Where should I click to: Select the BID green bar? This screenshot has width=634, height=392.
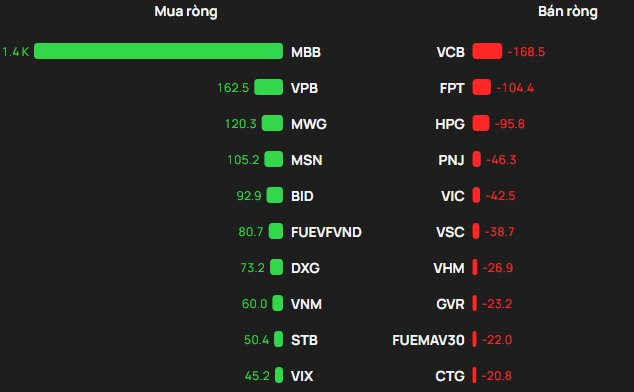tap(275, 195)
